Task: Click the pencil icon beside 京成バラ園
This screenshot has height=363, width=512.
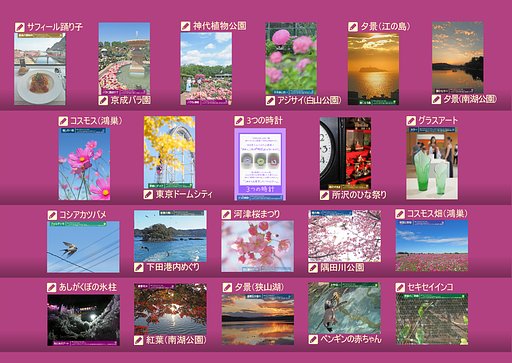Action: [x=103, y=100]
